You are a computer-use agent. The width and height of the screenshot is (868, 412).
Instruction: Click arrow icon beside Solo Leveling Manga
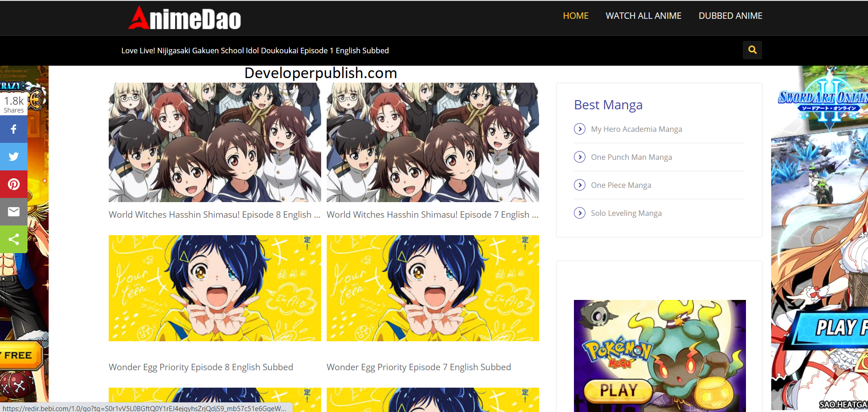(579, 213)
